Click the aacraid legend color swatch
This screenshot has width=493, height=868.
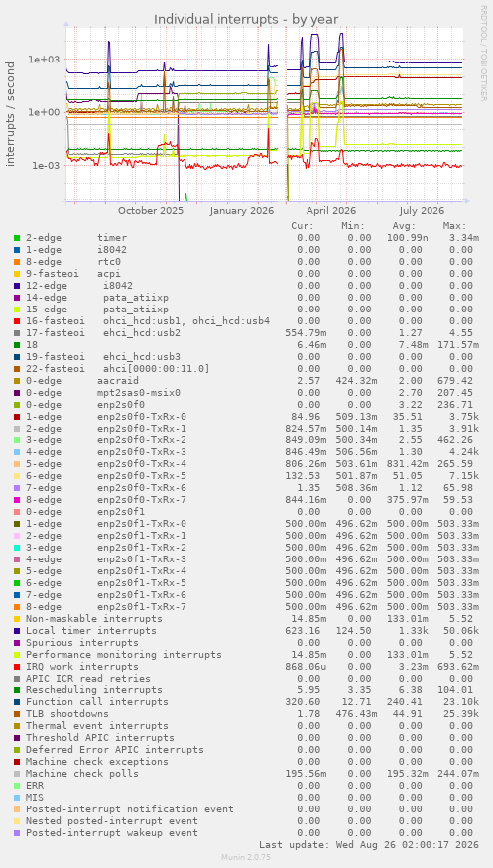coord(17,381)
